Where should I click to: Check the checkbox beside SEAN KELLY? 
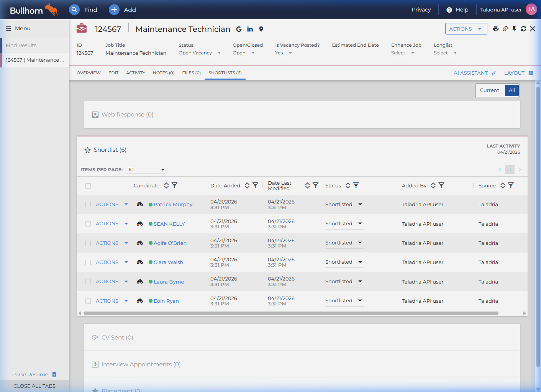[88, 224]
